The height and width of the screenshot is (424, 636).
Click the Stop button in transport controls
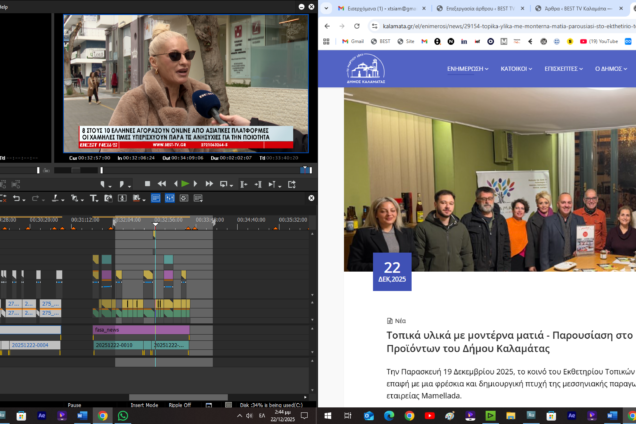pyautogui.click(x=148, y=184)
